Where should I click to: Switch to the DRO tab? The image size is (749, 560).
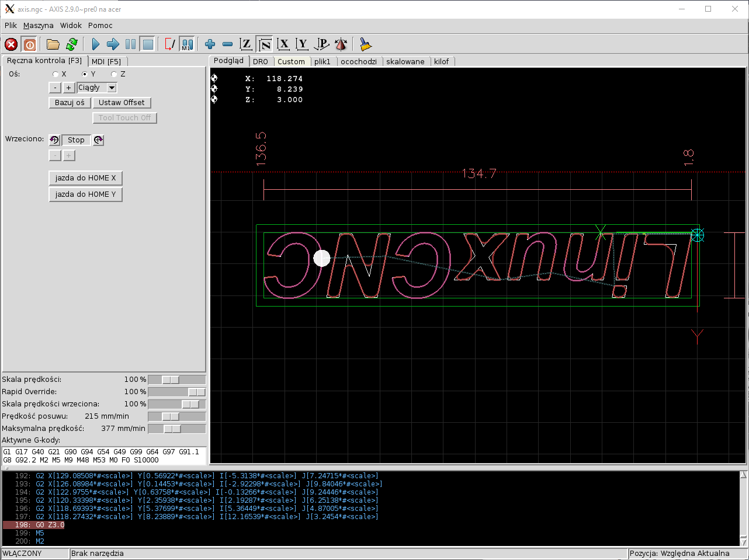tap(261, 61)
